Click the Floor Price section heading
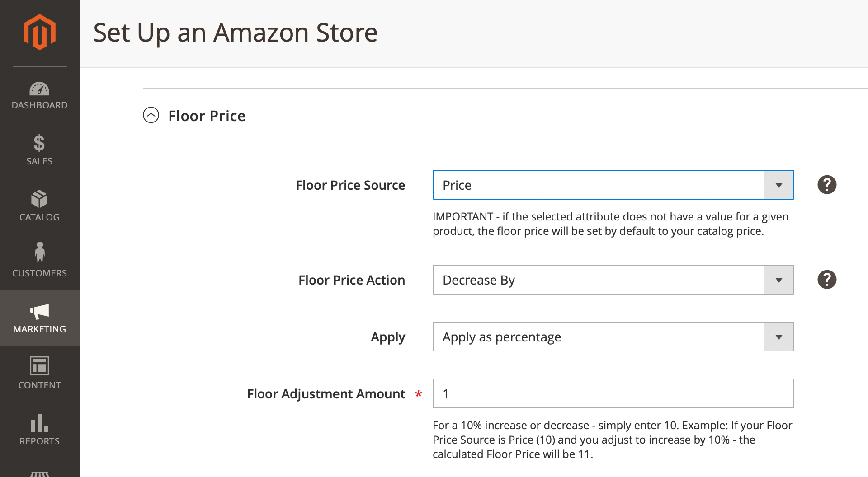868x477 pixels. tap(207, 116)
